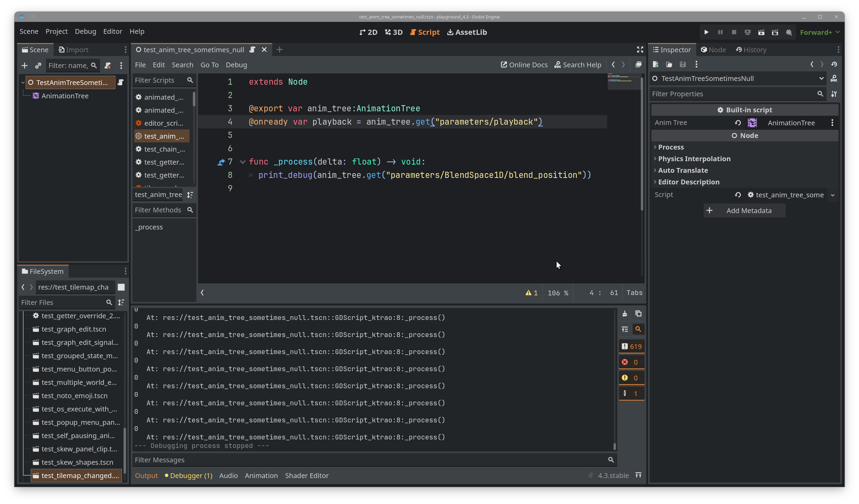Open the Debug menu in the main menu bar
The image size is (859, 504).
[85, 31]
